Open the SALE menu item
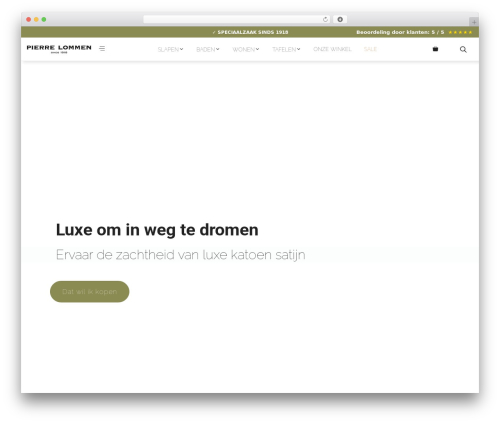The height and width of the screenshot is (423, 500). 370,49
